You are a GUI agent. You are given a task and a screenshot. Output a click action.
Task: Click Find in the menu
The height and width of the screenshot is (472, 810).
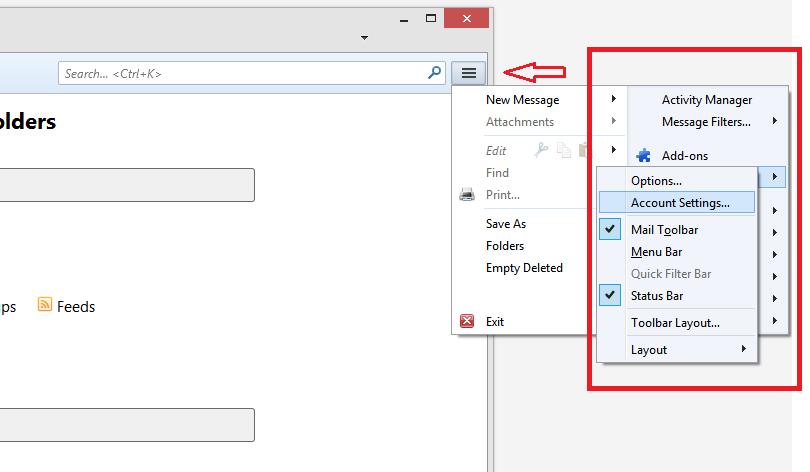pyautogui.click(x=497, y=172)
